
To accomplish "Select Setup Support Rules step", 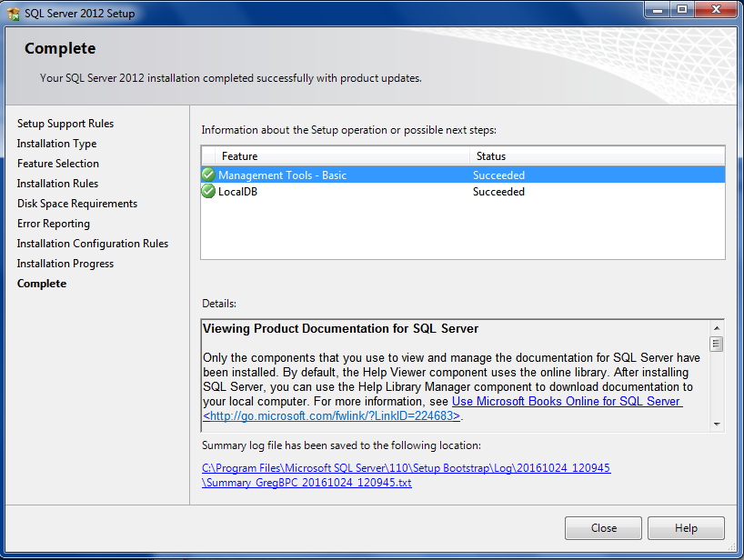I will click(x=65, y=124).
